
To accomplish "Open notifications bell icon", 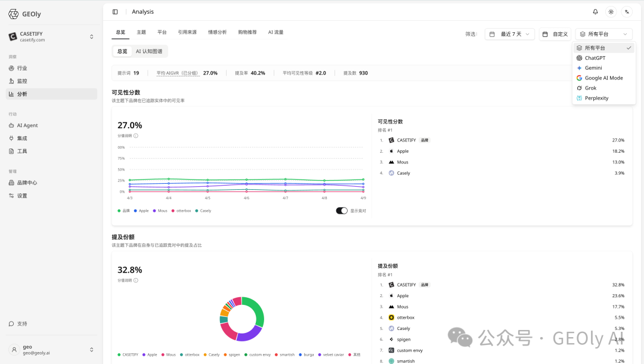I will pyautogui.click(x=595, y=12).
